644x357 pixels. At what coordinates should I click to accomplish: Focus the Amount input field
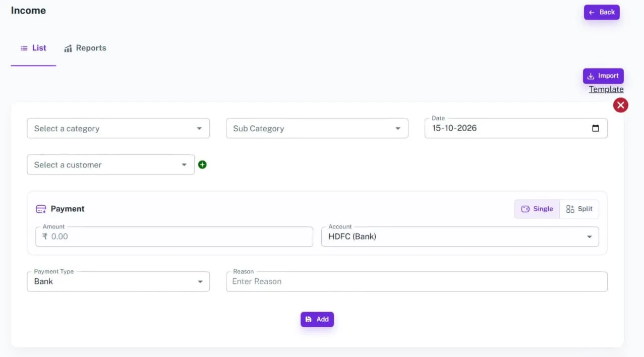tap(174, 236)
